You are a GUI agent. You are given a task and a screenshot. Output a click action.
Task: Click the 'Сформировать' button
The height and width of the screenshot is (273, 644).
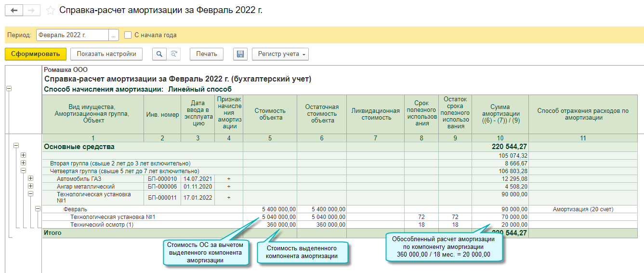click(x=36, y=54)
